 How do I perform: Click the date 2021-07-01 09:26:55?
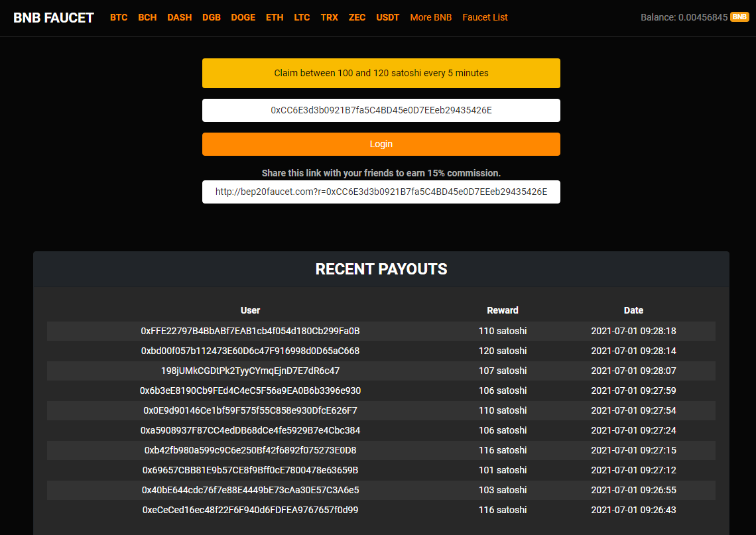633,490
